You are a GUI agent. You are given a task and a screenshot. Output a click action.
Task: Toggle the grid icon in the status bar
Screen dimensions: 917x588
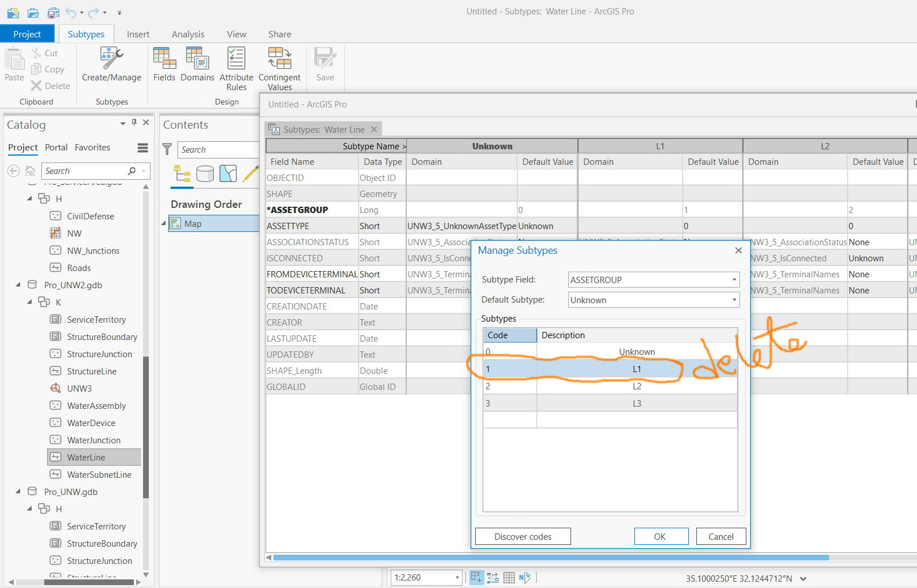pyautogui.click(x=509, y=578)
